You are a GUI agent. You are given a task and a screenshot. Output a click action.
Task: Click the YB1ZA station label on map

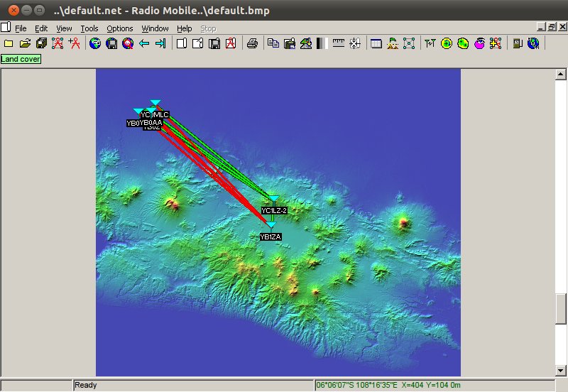tap(271, 237)
